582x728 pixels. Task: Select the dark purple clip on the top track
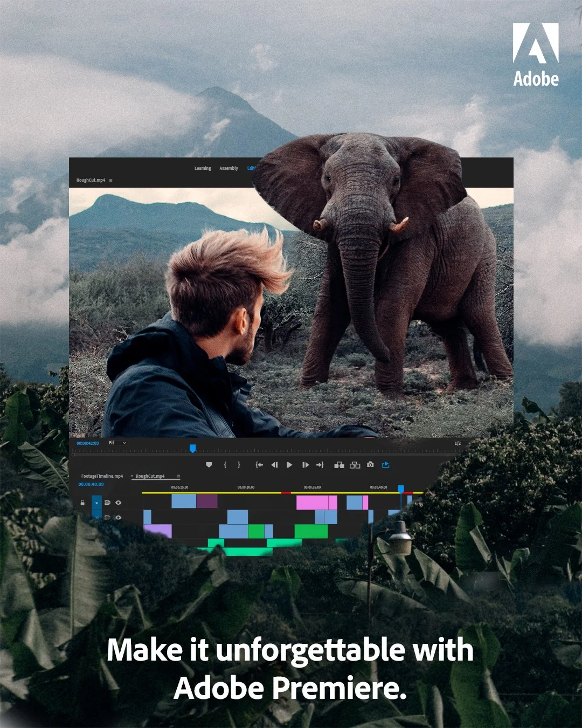pyautogui.click(x=207, y=502)
